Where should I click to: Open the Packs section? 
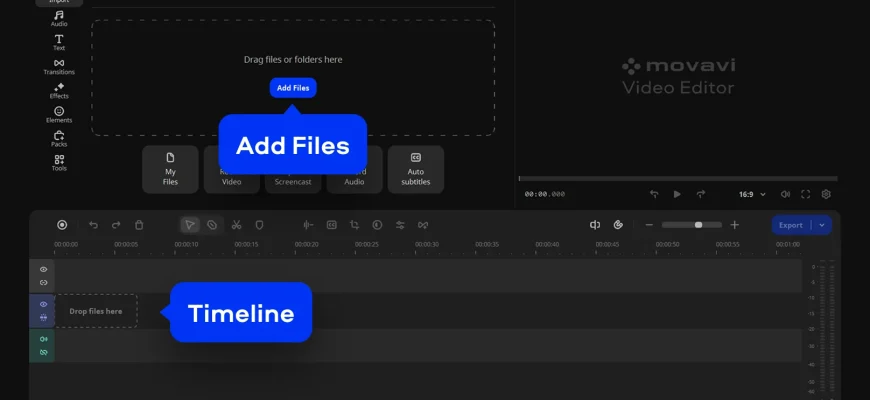(59, 139)
